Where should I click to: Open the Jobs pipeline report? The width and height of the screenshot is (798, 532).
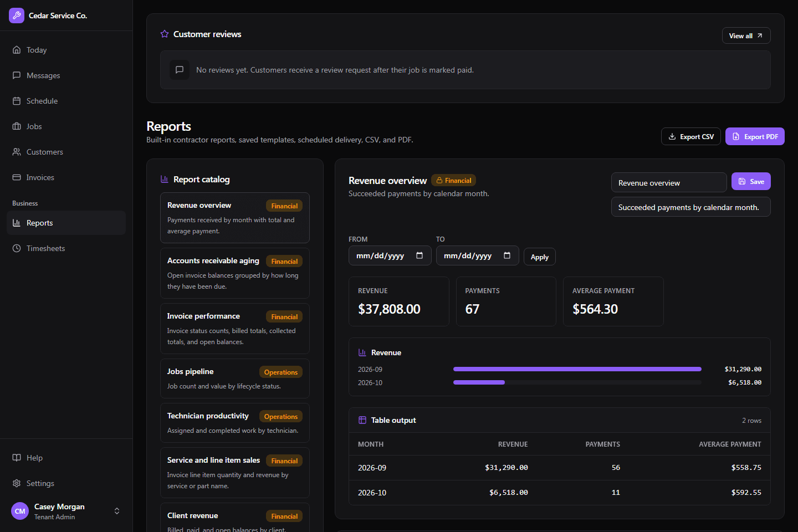[235, 378]
